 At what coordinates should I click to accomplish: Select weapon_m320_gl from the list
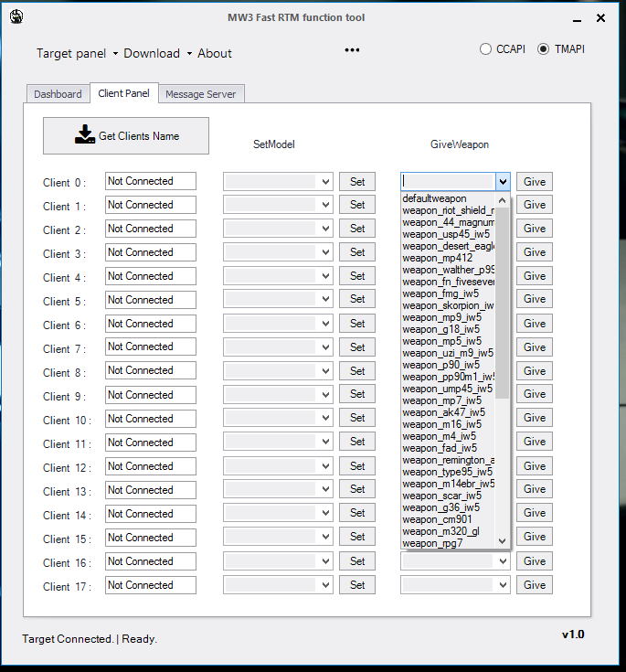pos(448,531)
